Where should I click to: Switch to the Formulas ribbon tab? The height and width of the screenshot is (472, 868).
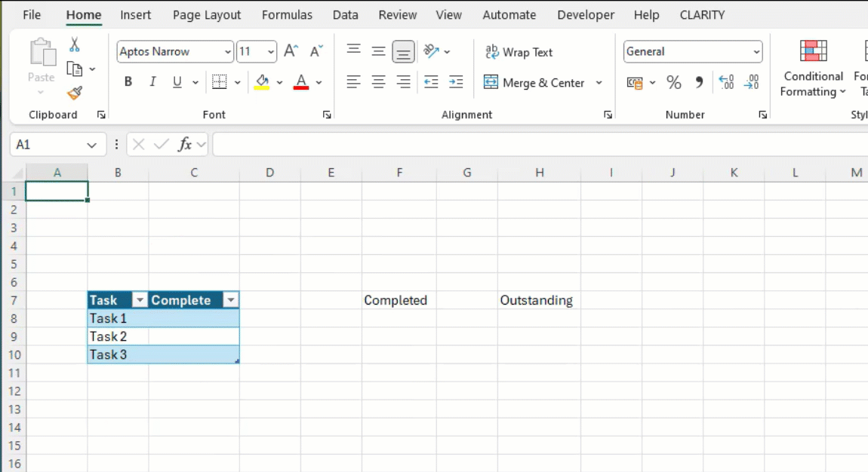point(288,14)
